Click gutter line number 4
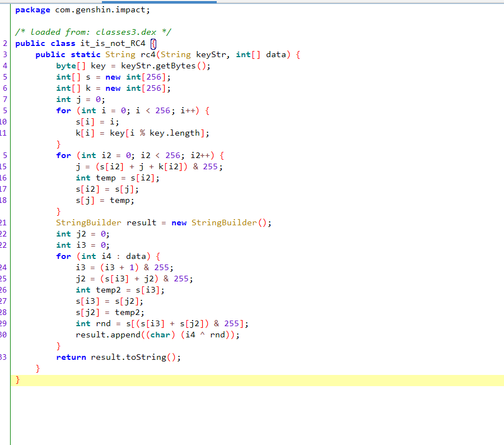 [5, 66]
